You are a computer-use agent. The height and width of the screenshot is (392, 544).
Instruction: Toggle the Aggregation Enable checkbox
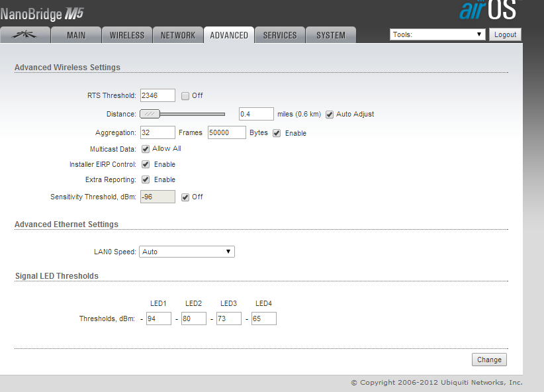coord(277,133)
